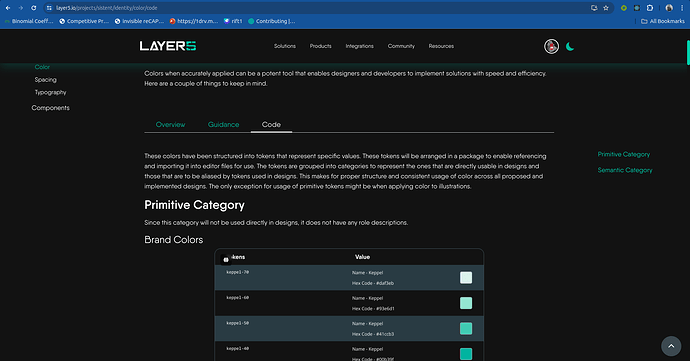
Task: Open the https://1drv.m... bookmark
Action: (x=194, y=21)
